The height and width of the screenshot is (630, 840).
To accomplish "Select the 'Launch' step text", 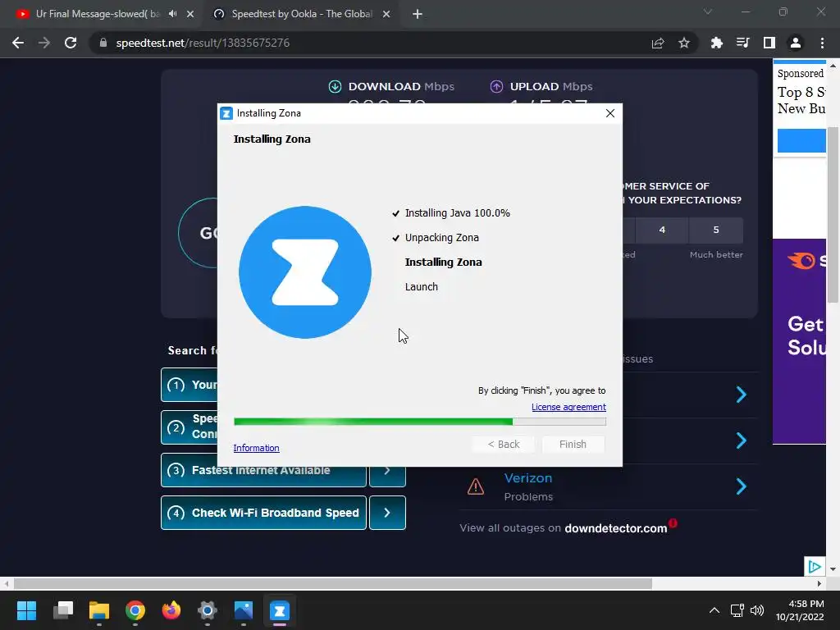I will pyautogui.click(x=422, y=287).
